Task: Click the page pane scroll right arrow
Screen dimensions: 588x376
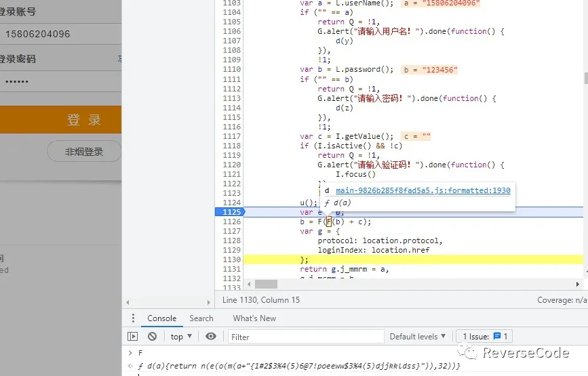Action: (x=208, y=302)
